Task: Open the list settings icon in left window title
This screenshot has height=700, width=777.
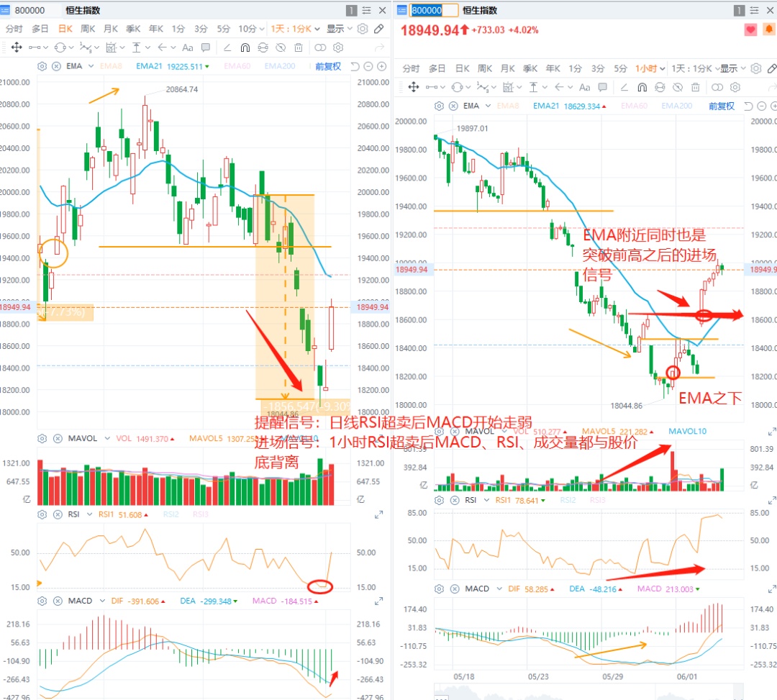Action: (x=367, y=10)
